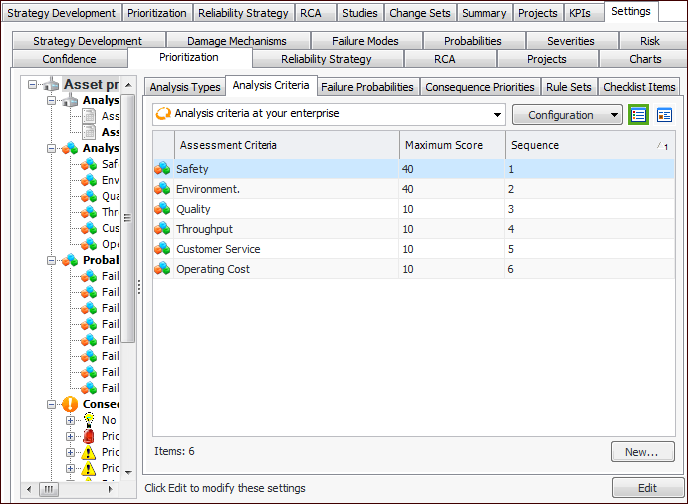Viewport: 688px width, 504px height.
Task: Click the Edit button
Action: click(x=647, y=488)
